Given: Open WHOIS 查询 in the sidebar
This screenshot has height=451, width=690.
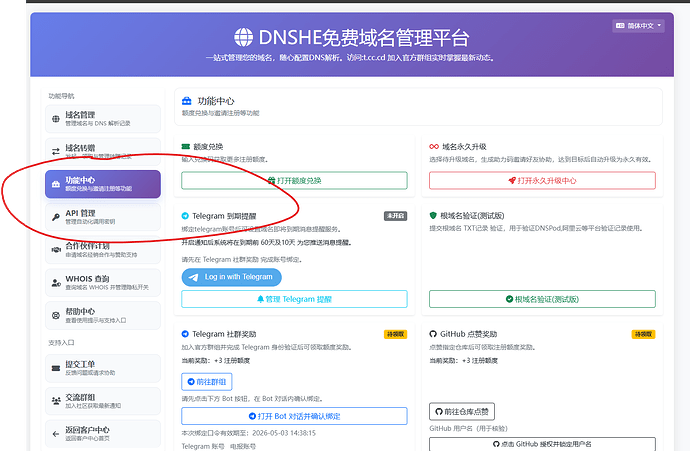Looking at the screenshot, I should (103, 282).
